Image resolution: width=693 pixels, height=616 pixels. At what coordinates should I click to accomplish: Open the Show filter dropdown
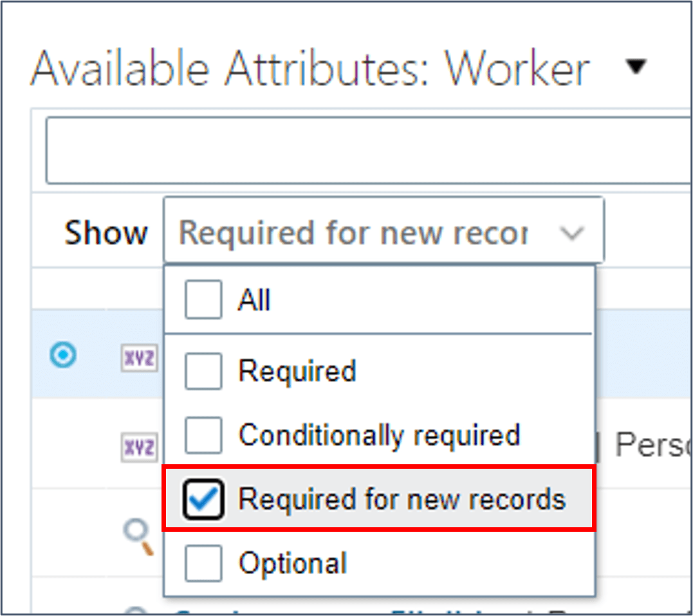383,230
